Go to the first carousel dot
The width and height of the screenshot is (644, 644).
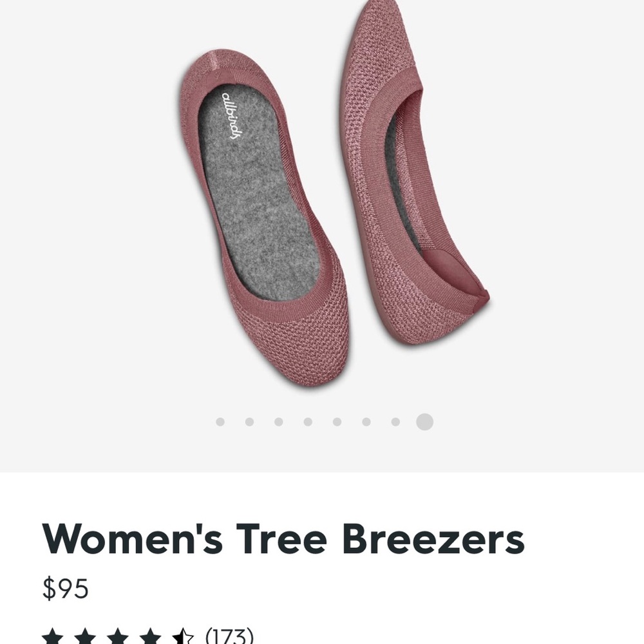tap(220, 422)
